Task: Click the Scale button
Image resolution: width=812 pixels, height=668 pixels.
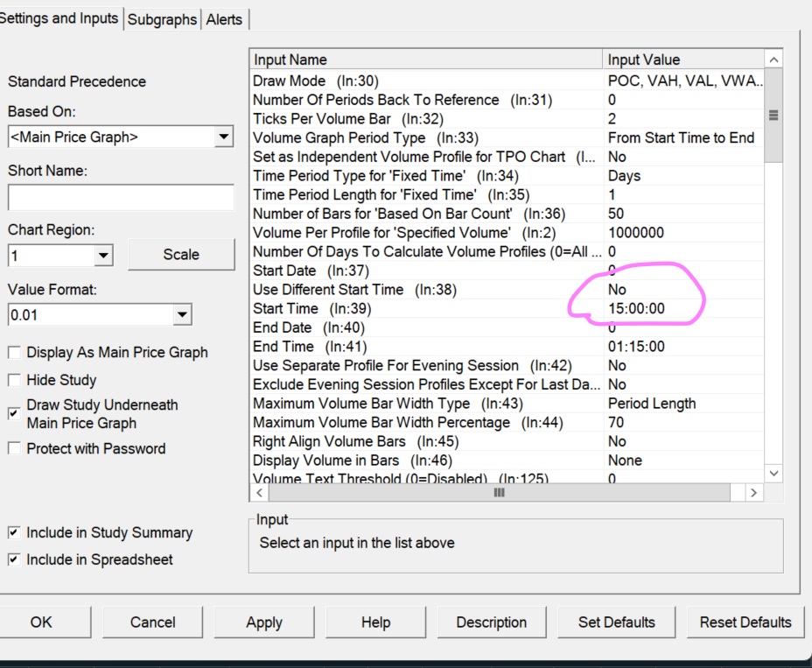Action: pyautogui.click(x=181, y=255)
